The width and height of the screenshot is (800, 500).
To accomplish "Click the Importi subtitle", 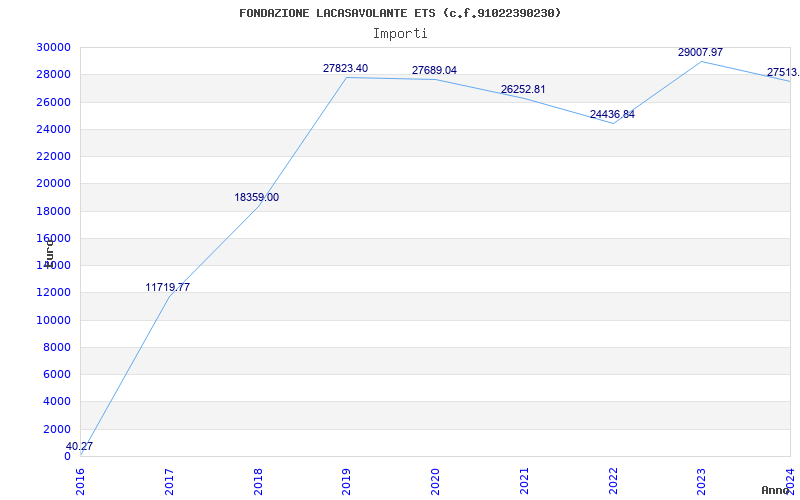I will click(400, 34).
